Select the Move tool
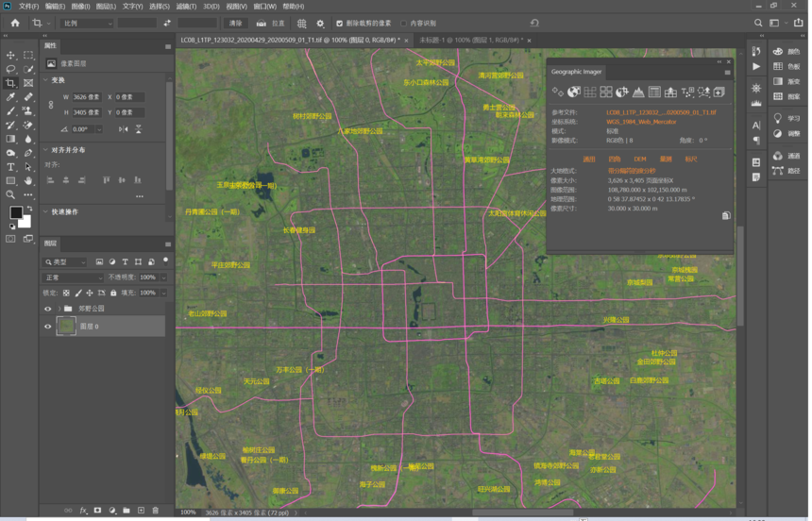This screenshot has height=521, width=812. point(10,55)
